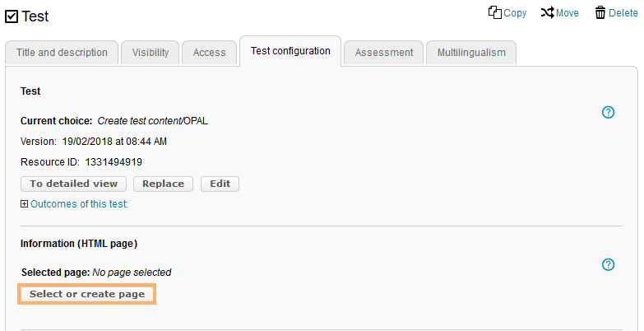Open help icon for Test section

point(609,113)
